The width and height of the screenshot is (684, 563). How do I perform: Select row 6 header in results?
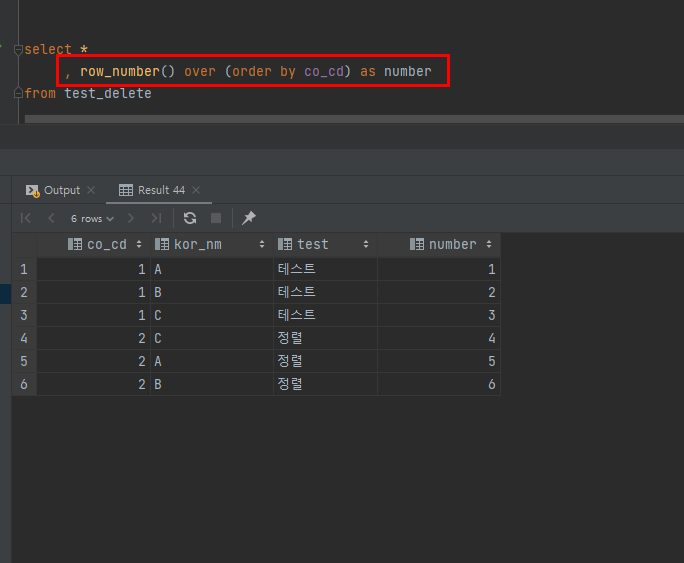pos(24,384)
